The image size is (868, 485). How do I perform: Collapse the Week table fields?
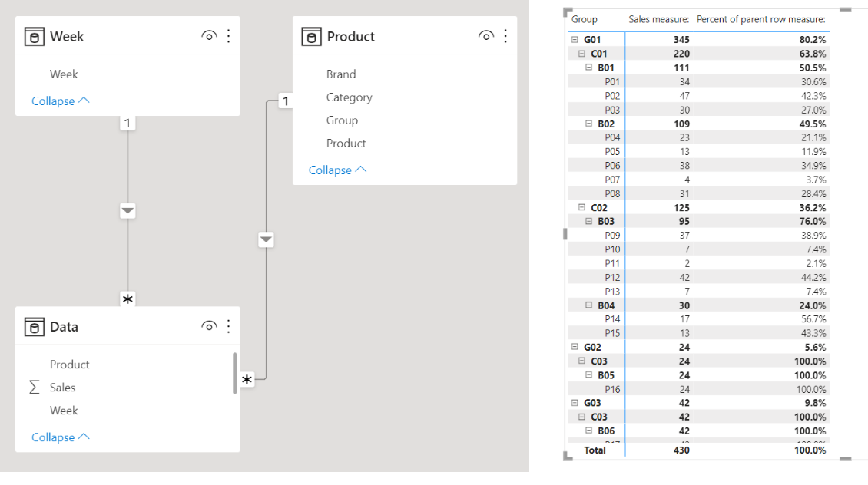point(61,101)
